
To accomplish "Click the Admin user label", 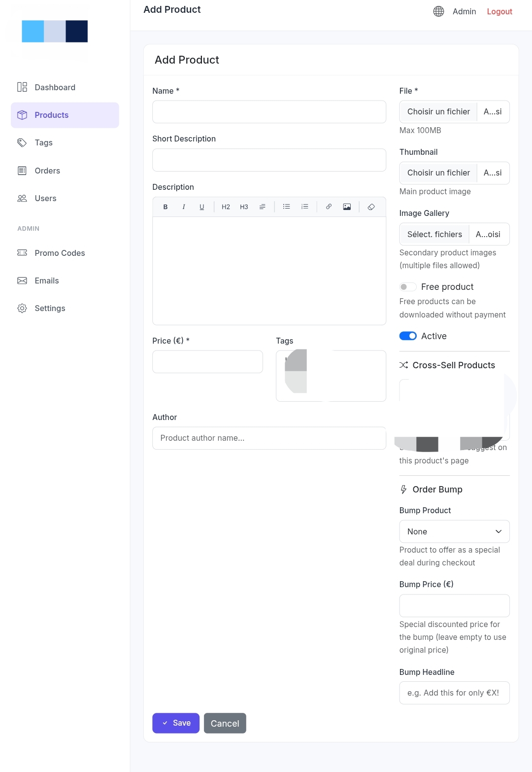I will 465,11.
